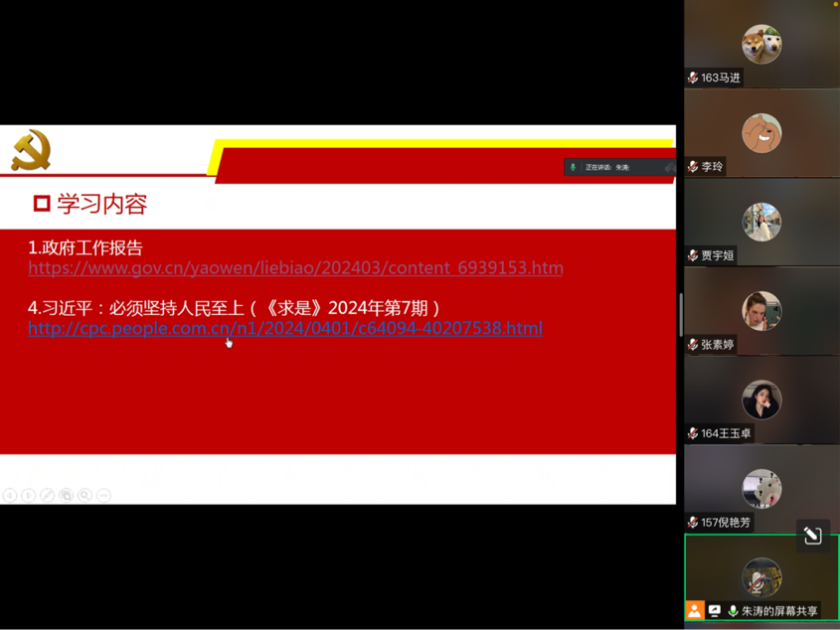Select 李玲 participant avatar

point(761,133)
